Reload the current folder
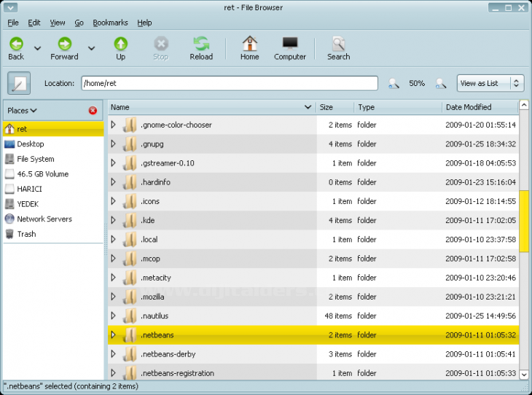The image size is (532, 395). (x=201, y=44)
